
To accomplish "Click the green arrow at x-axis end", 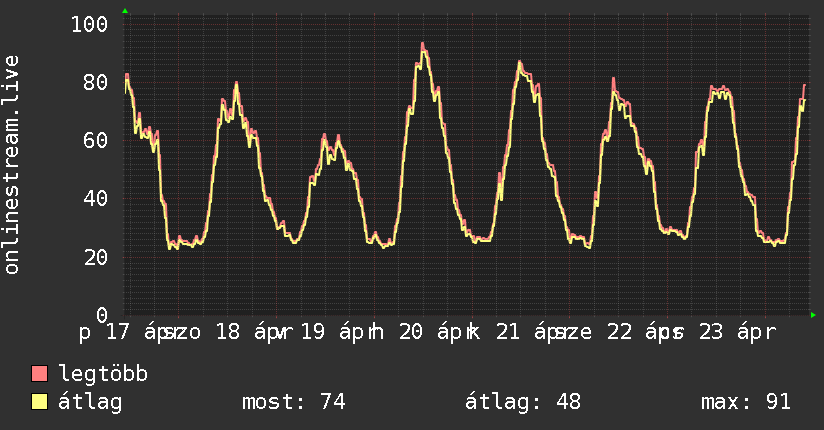I will [814, 315].
